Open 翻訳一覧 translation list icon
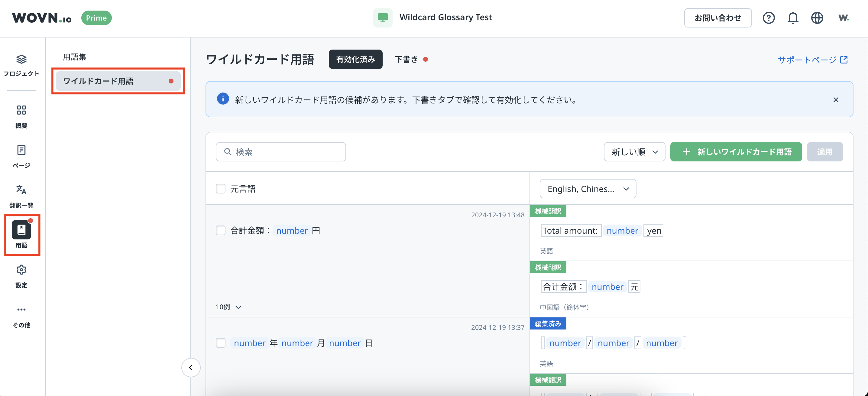This screenshot has height=396, width=868. [x=21, y=190]
